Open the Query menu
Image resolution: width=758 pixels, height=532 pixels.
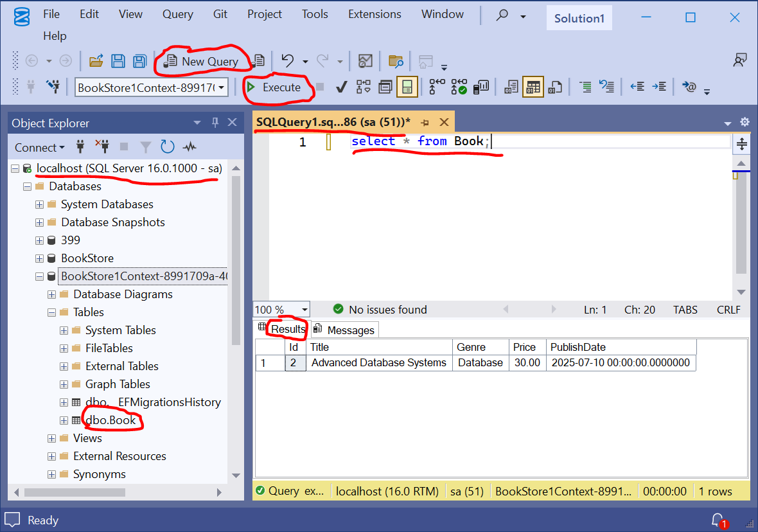tap(177, 14)
